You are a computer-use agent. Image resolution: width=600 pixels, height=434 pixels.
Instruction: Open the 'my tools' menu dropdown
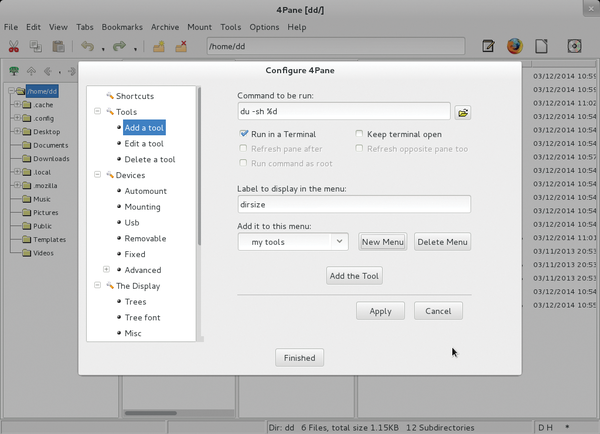[293, 242]
